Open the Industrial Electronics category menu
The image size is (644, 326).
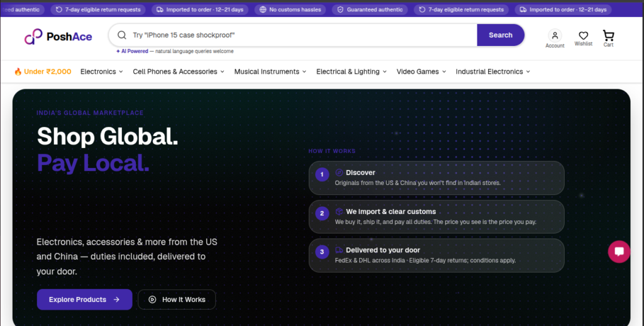click(x=493, y=72)
